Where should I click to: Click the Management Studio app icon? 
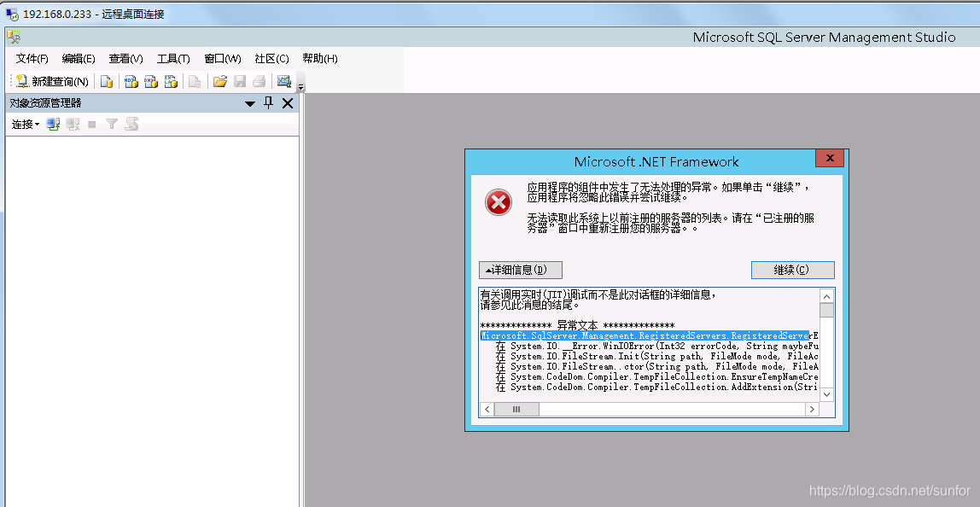[13, 37]
